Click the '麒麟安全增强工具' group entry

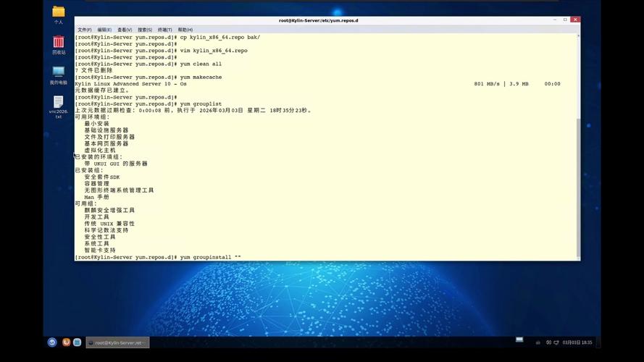pyautogui.click(x=109, y=210)
